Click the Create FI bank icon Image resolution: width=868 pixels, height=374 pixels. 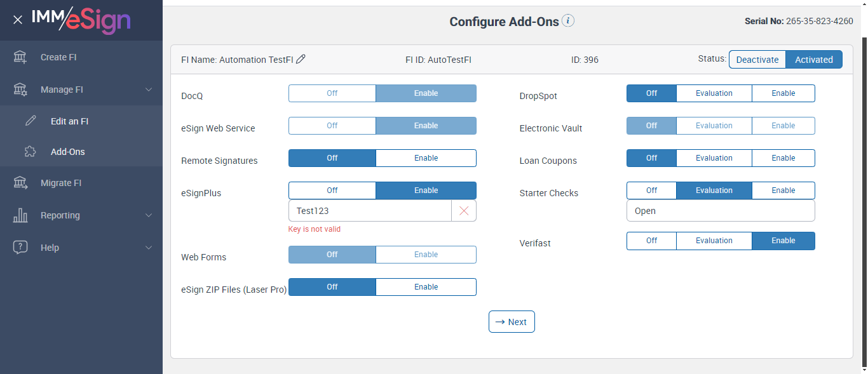point(20,57)
